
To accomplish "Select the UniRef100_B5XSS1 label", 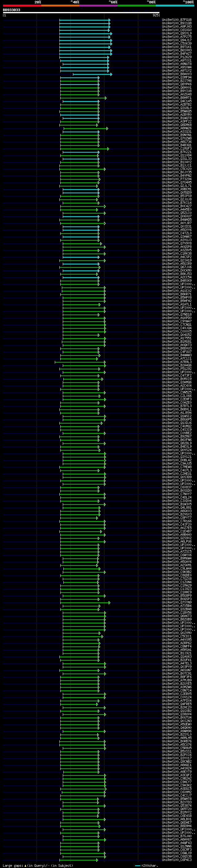I will 176,751.
